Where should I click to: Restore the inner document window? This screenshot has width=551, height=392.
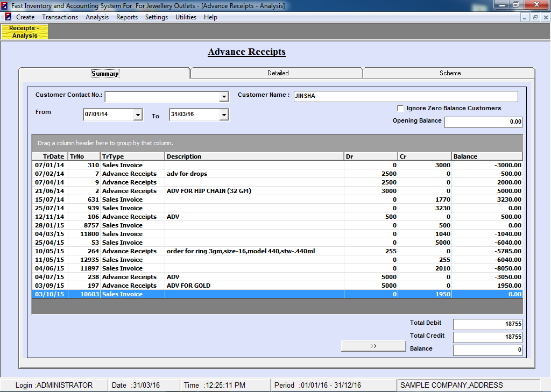coord(535,17)
